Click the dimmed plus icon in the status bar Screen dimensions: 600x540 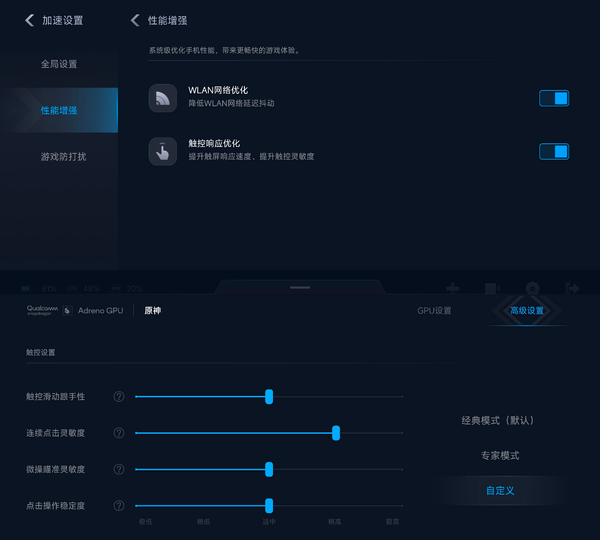(453, 288)
